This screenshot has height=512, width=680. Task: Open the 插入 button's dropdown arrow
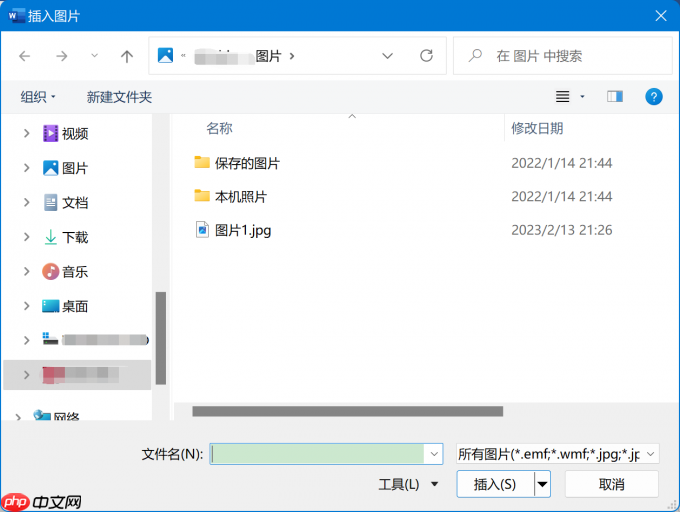click(x=542, y=484)
